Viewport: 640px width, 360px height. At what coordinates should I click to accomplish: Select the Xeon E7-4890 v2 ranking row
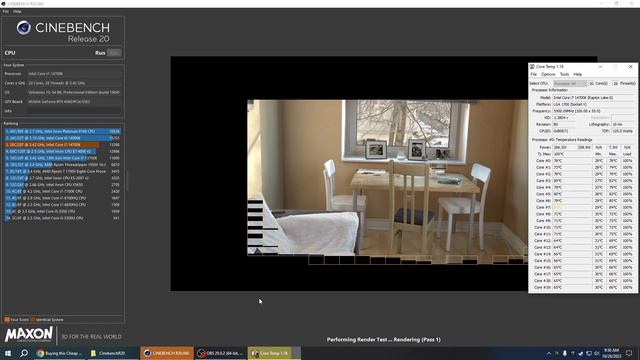(62, 151)
